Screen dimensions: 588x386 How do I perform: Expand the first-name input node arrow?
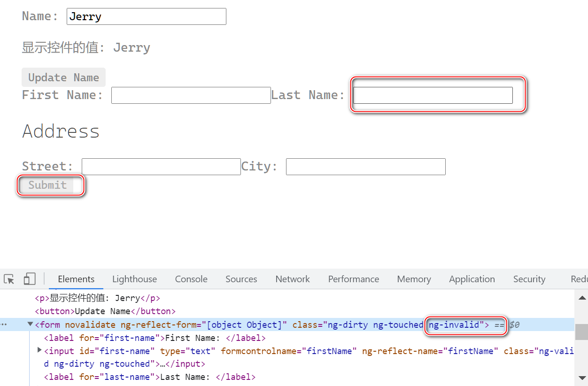[39, 350]
